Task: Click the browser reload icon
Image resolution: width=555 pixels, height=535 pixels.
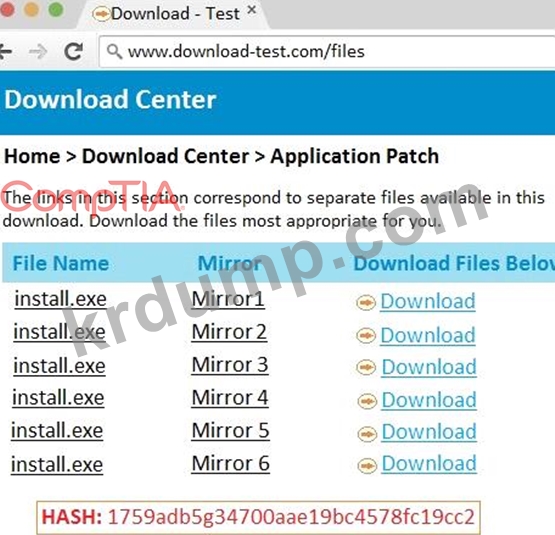Action: (x=74, y=51)
